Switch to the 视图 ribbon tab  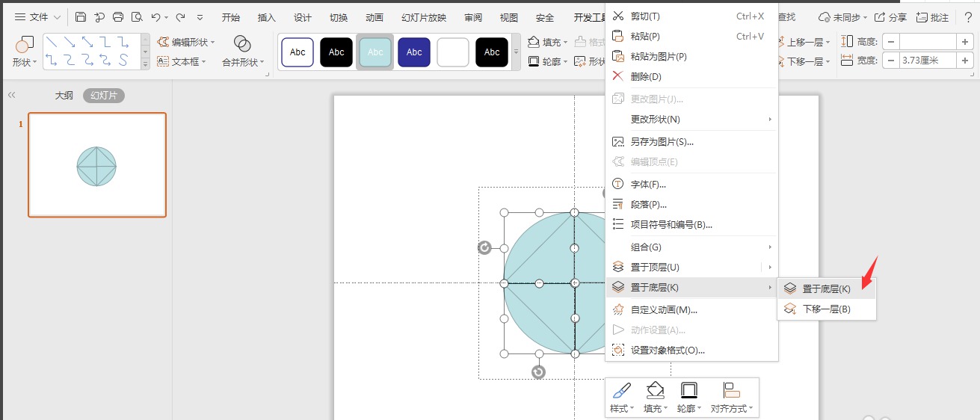[x=509, y=18]
